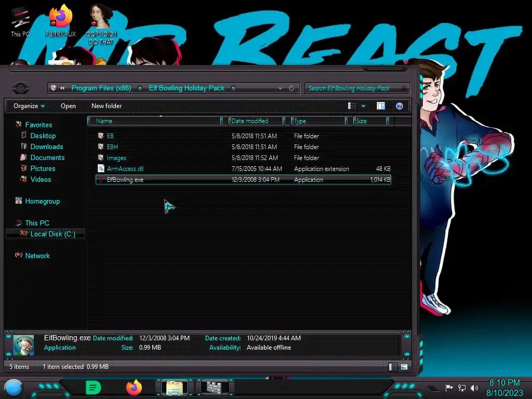Expand Program Files (x86) breadcrumb arrow

pos(140,88)
